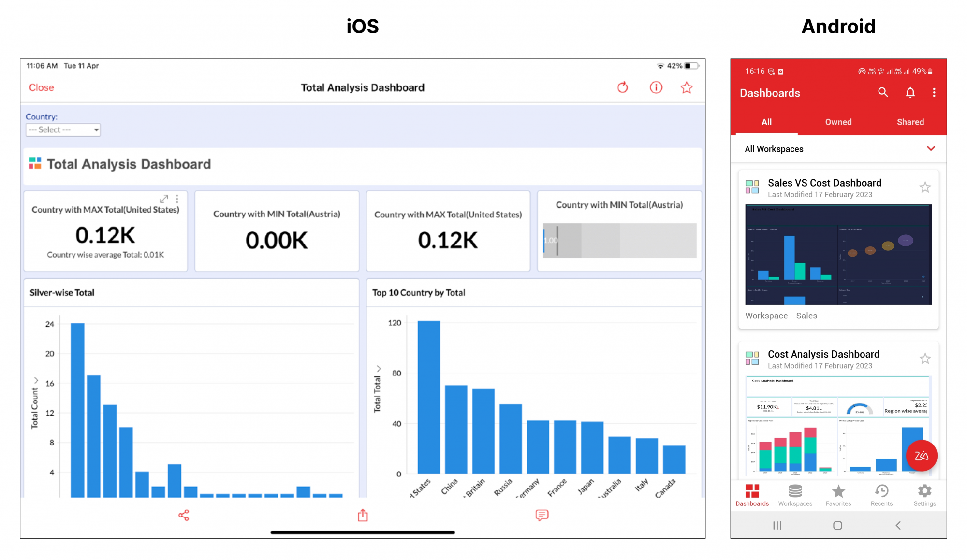Click the MIN Total bullet gauge bar

coord(619,240)
